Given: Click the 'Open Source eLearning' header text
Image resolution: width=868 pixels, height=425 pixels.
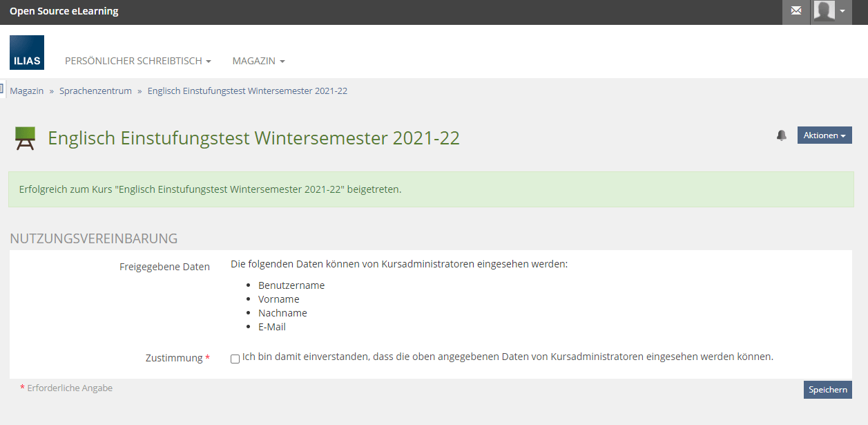Looking at the screenshot, I should 64,11.
